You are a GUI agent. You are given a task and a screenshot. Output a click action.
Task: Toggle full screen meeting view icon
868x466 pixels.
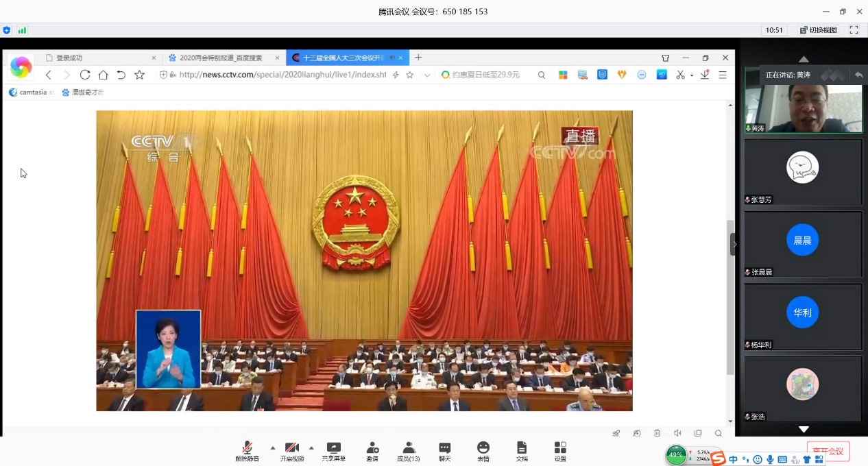coord(854,30)
